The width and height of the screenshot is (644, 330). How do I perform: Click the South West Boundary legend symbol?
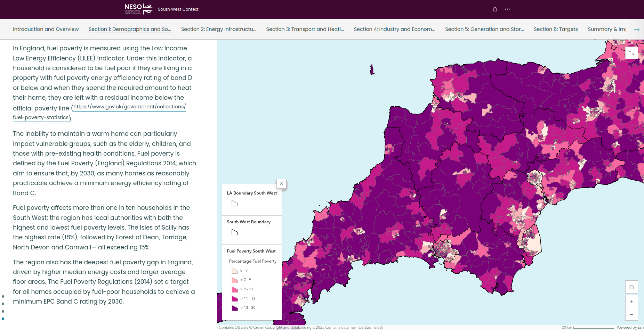coord(235,232)
